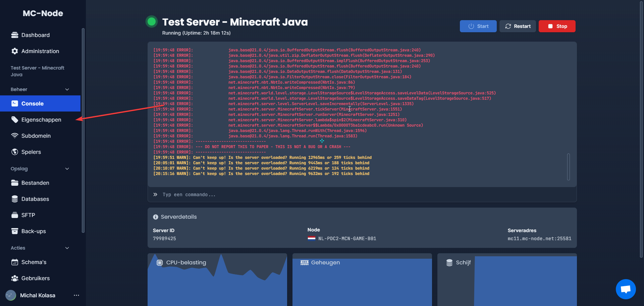This screenshot has width=644, height=306.
Task: Click the Serverdetails info icon
Action: (x=156, y=217)
